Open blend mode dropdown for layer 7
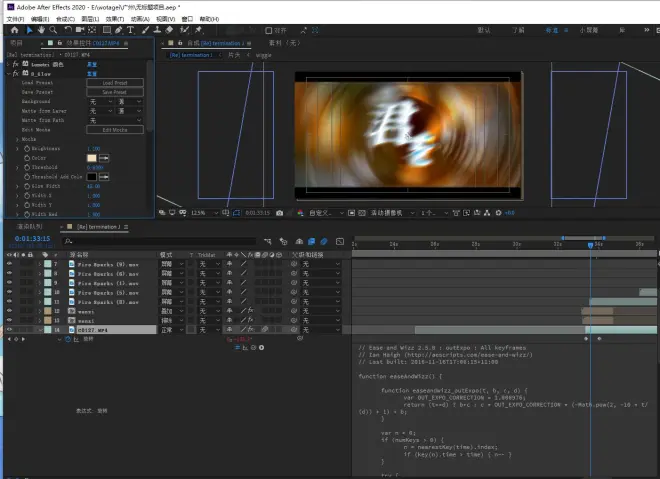Viewport: 660px width, 479px height. coord(170,264)
